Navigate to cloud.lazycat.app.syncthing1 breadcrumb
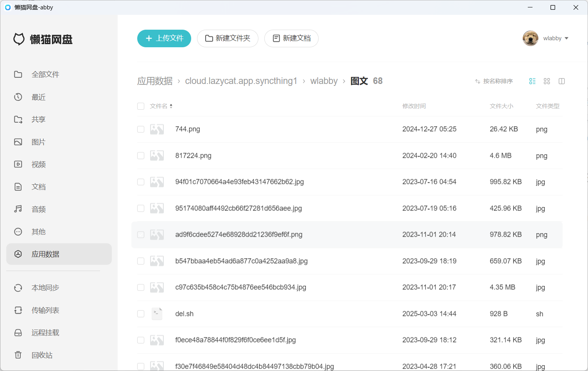The image size is (588, 371). pyautogui.click(x=241, y=81)
